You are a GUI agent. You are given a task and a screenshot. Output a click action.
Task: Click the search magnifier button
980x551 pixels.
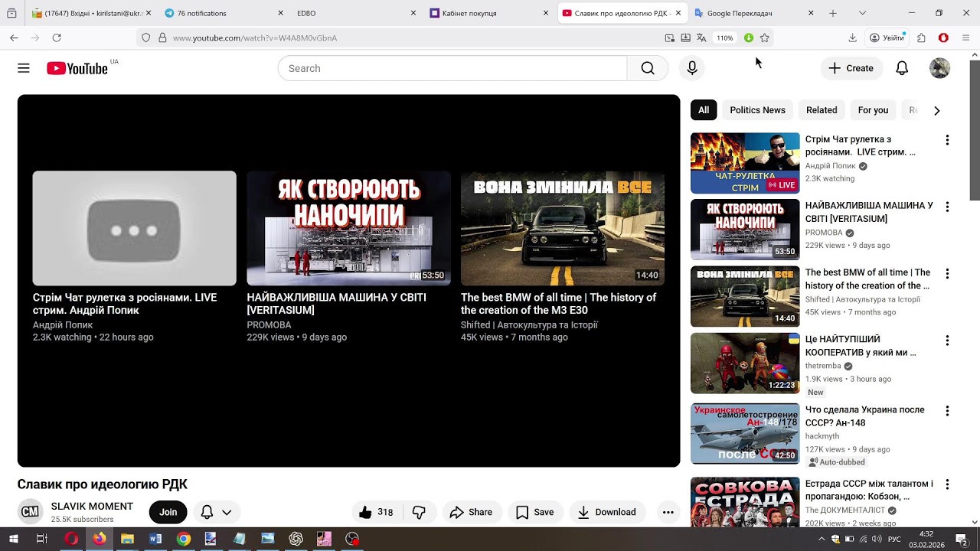pos(648,68)
